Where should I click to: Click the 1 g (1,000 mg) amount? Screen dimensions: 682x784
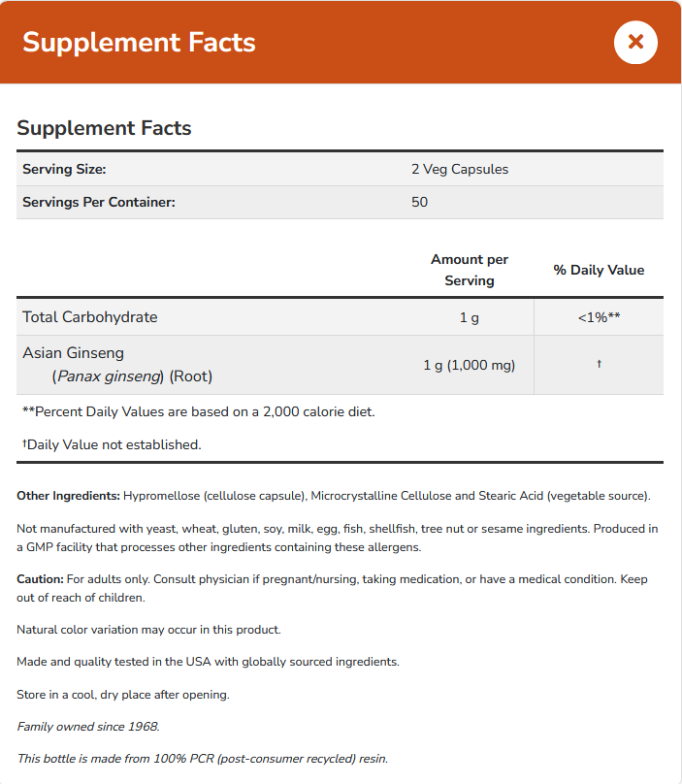469,365
